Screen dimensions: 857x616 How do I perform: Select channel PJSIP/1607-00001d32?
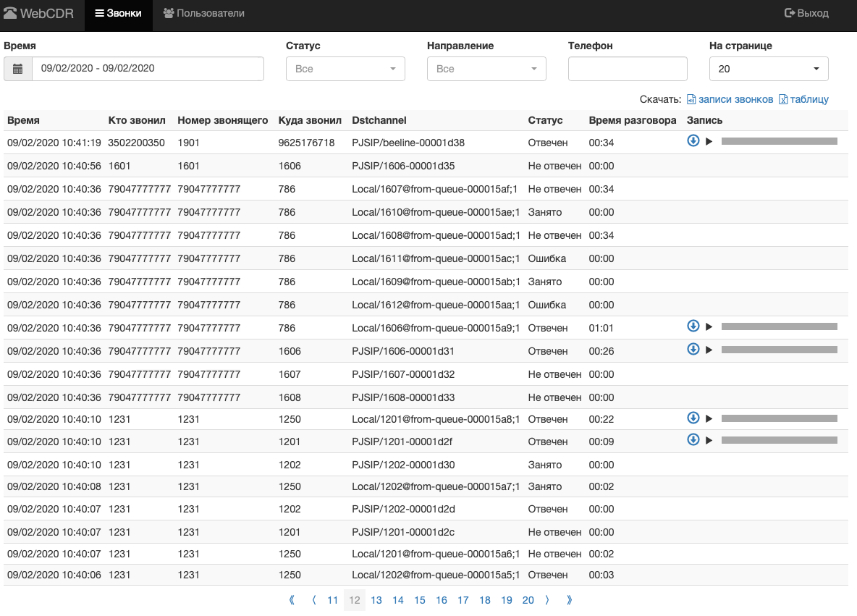[403, 374]
